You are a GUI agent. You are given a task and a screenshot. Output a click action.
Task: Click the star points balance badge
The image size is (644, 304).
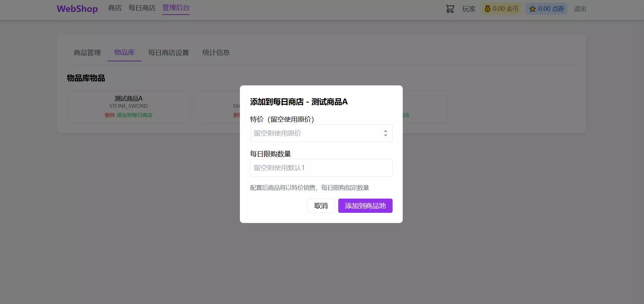(x=546, y=9)
